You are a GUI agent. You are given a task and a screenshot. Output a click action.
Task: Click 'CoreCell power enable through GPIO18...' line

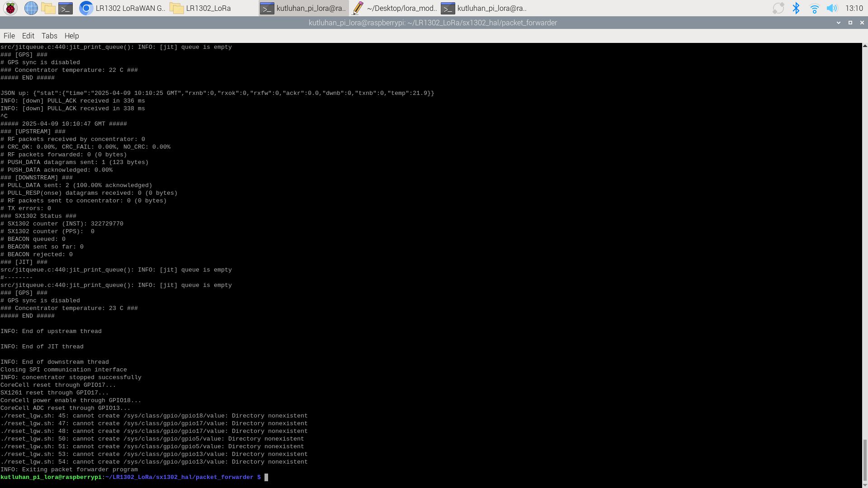point(71,400)
